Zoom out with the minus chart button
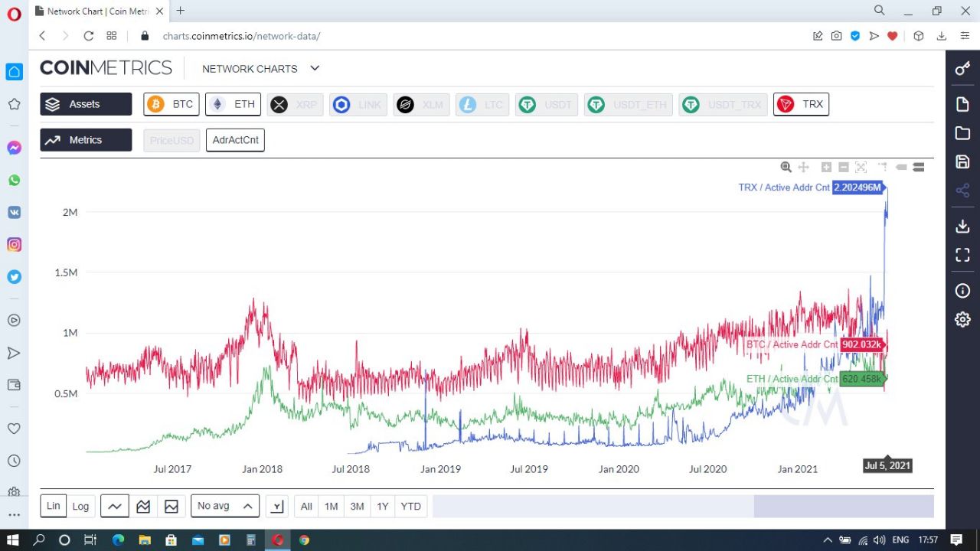Viewport: 980px width, 551px height. pos(844,167)
